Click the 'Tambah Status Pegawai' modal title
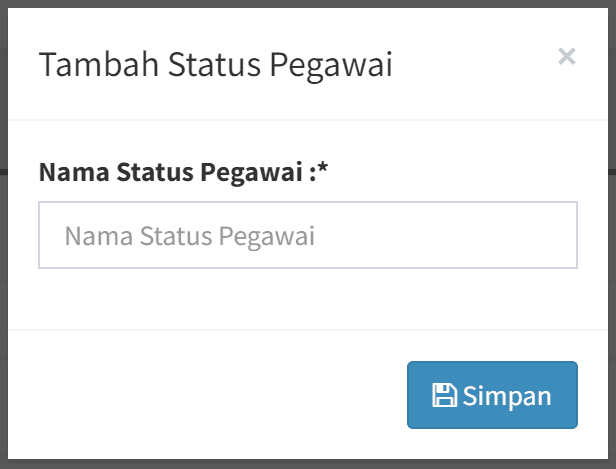Viewport: 616px width, 469px height. coord(215,66)
